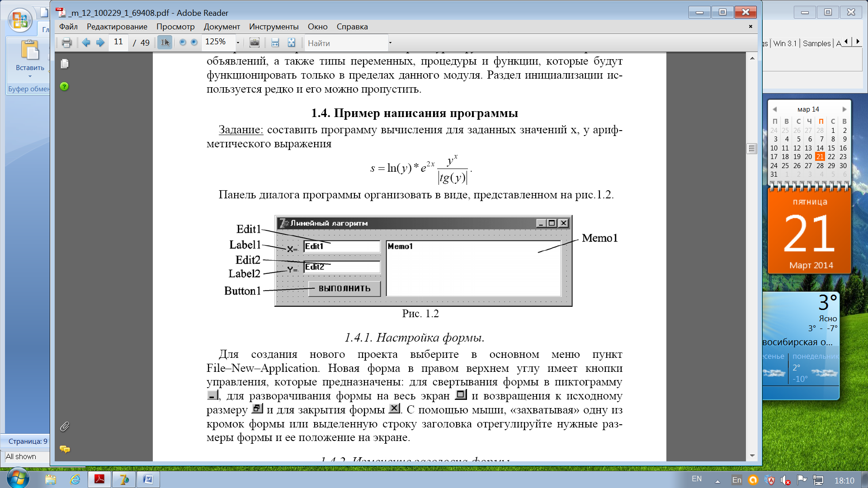Open the zoom level dropdown arrow
868x488 pixels.
tap(238, 43)
